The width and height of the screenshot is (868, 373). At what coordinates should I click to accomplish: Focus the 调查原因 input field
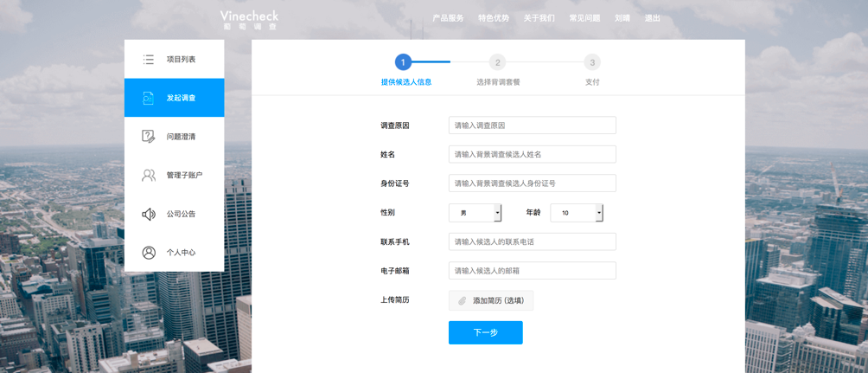[x=532, y=125]
